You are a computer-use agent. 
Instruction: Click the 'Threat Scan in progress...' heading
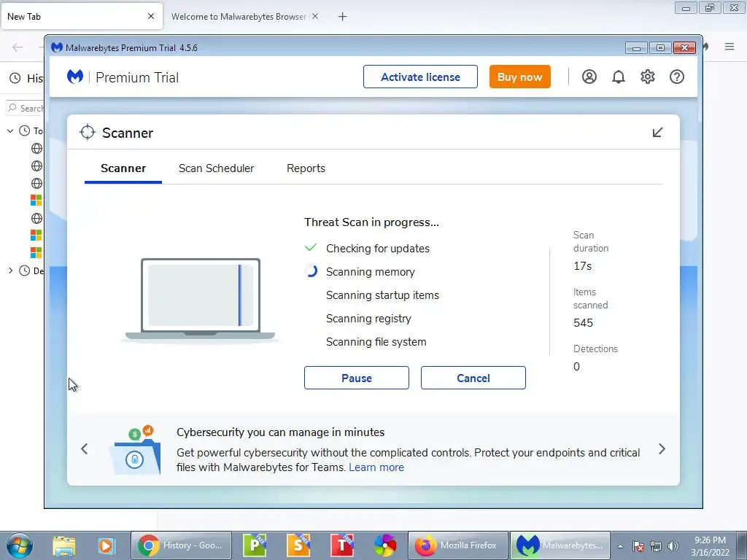[371, 222]
